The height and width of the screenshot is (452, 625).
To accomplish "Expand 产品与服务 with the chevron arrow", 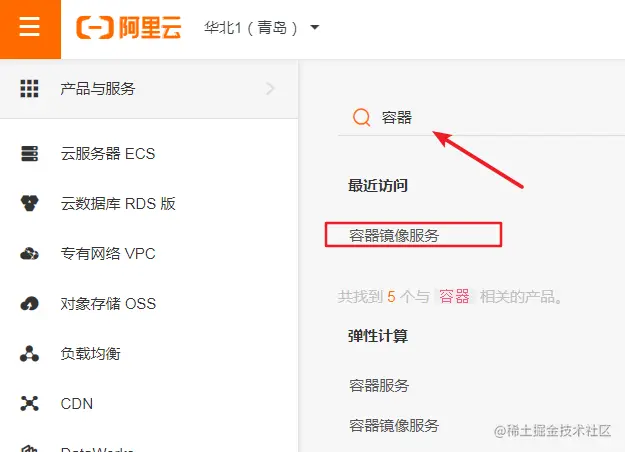I will coord(271,88).
